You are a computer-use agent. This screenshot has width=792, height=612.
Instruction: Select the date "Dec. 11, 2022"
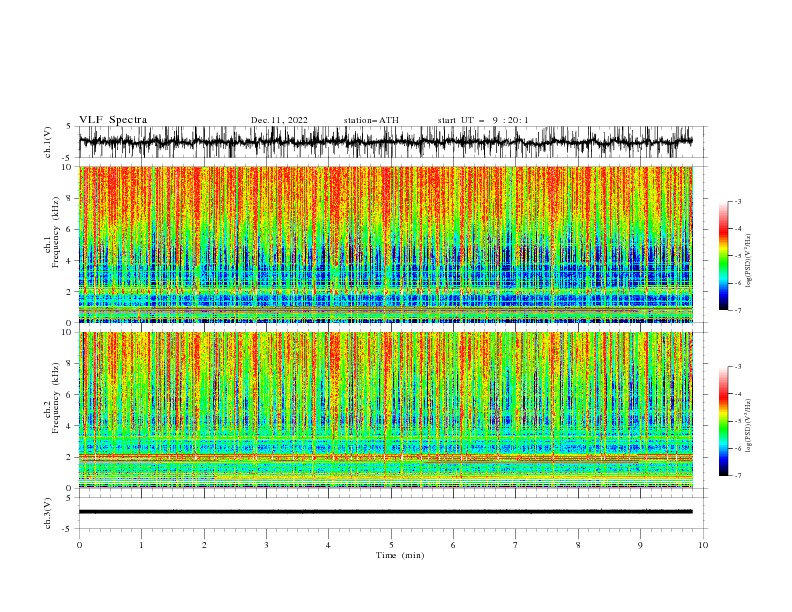[x=279, y=120]
